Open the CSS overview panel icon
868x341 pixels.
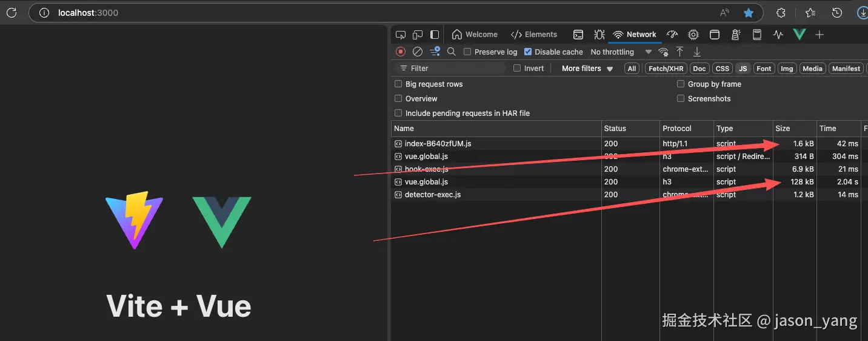[757, 35]
